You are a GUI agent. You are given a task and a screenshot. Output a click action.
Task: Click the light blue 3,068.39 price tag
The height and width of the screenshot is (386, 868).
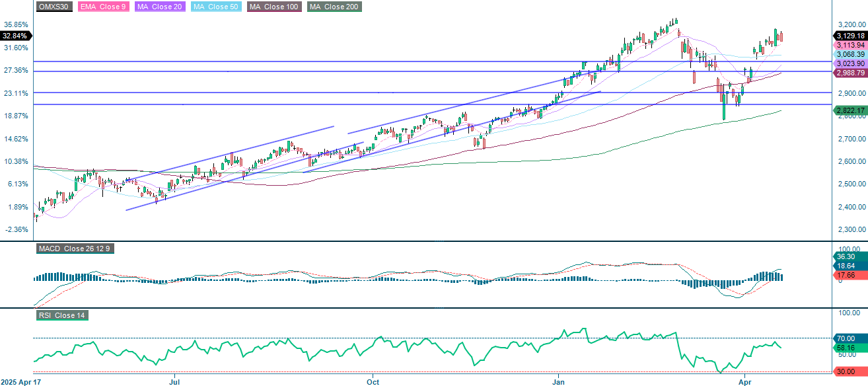[x=850, y=54]
